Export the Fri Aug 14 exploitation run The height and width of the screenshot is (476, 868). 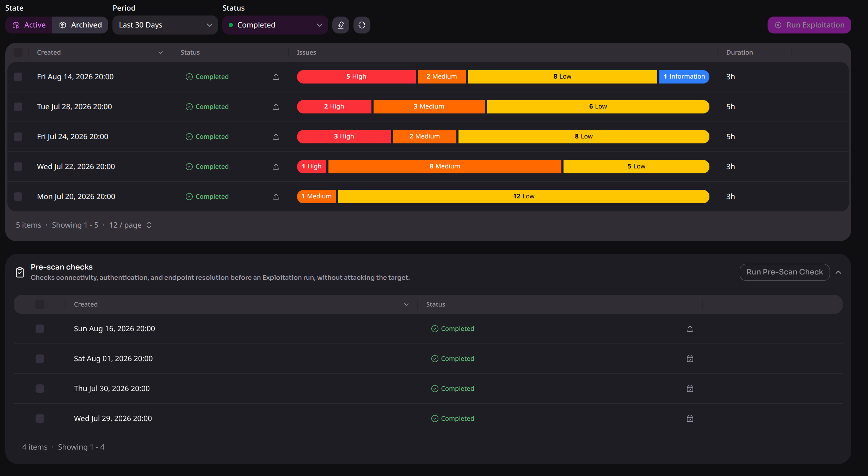coord(276,77)
